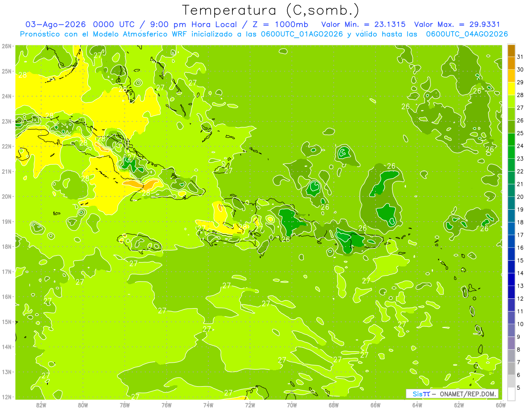This screenshot has width=532, height=411.
Task: Click the '0000 UTC' time text
Action: (x=114, y=24)
